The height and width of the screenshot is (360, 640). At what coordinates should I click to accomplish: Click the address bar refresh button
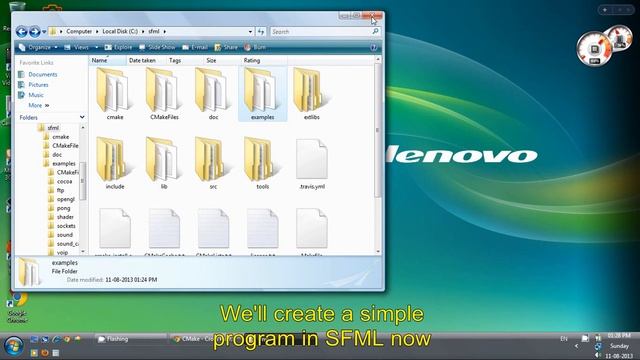[x=261, y=31]
